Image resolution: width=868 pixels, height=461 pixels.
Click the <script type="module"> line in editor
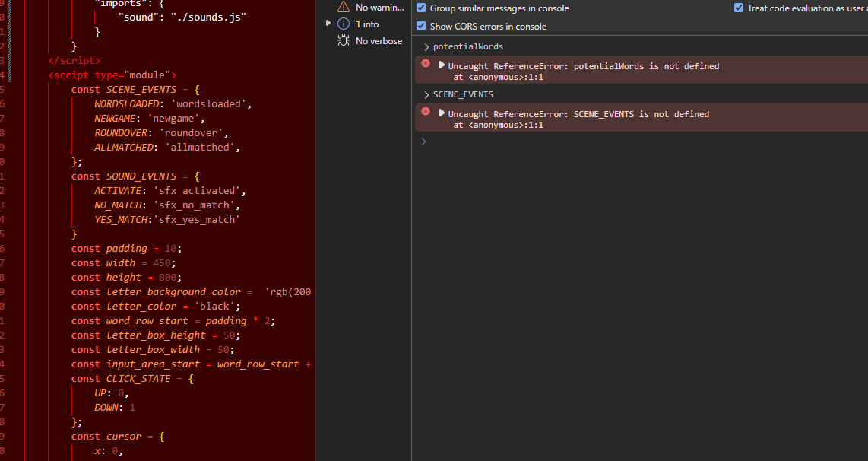tap(112, 75)
